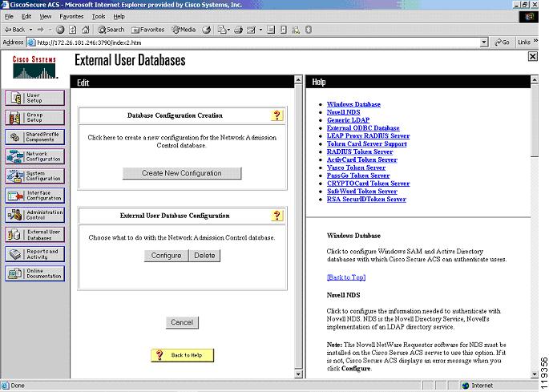Open the PassGo Token Server link

pyautogui.click(x=358, y=176)
